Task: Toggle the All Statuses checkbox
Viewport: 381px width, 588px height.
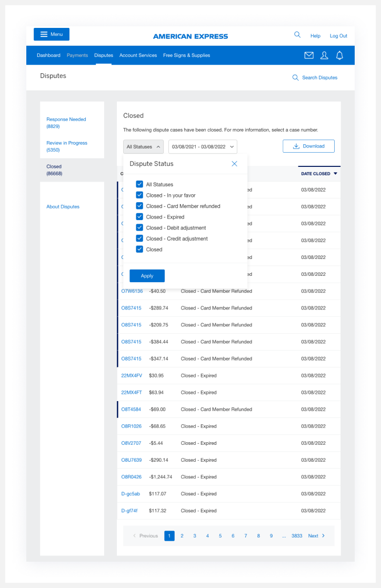Action: [x=139, y=184]
